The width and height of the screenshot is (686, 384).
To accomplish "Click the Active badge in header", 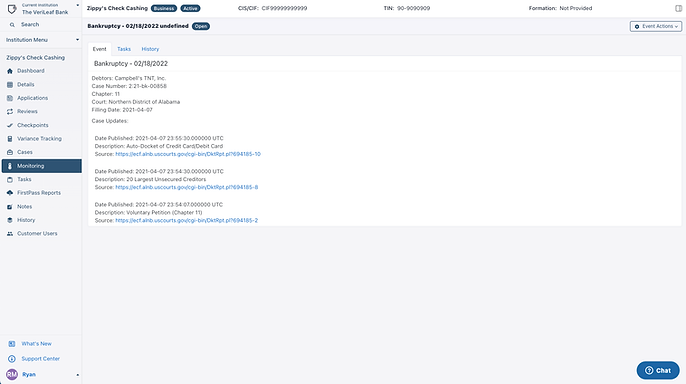I will [190, 8].
